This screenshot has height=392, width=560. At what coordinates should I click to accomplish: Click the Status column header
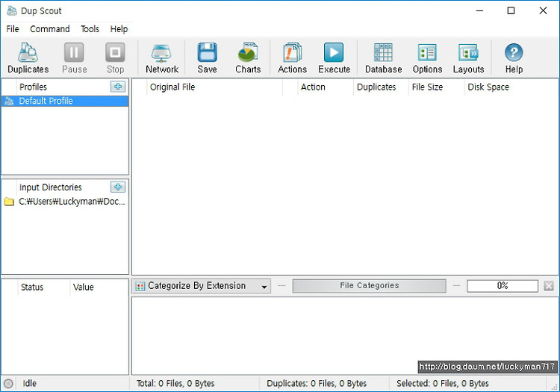(43, 287)
